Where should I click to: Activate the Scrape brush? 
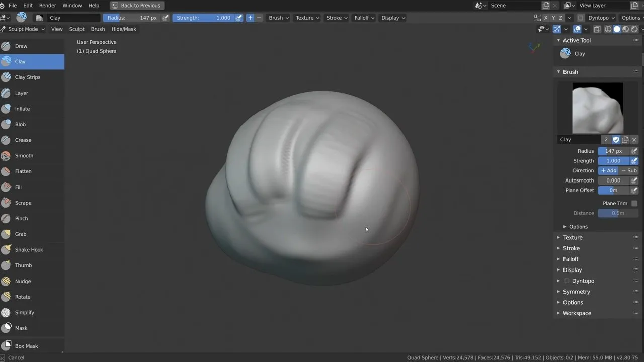[x=32, y=203]
